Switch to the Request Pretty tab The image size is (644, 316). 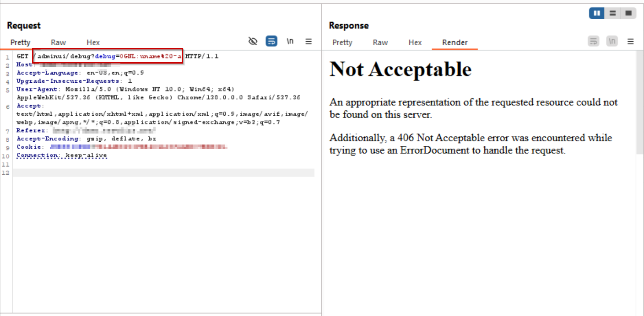click(x=20, y=42)
